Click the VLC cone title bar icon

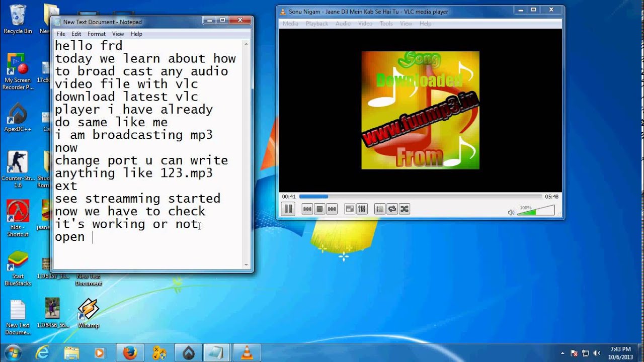click(x=283, y=11)
